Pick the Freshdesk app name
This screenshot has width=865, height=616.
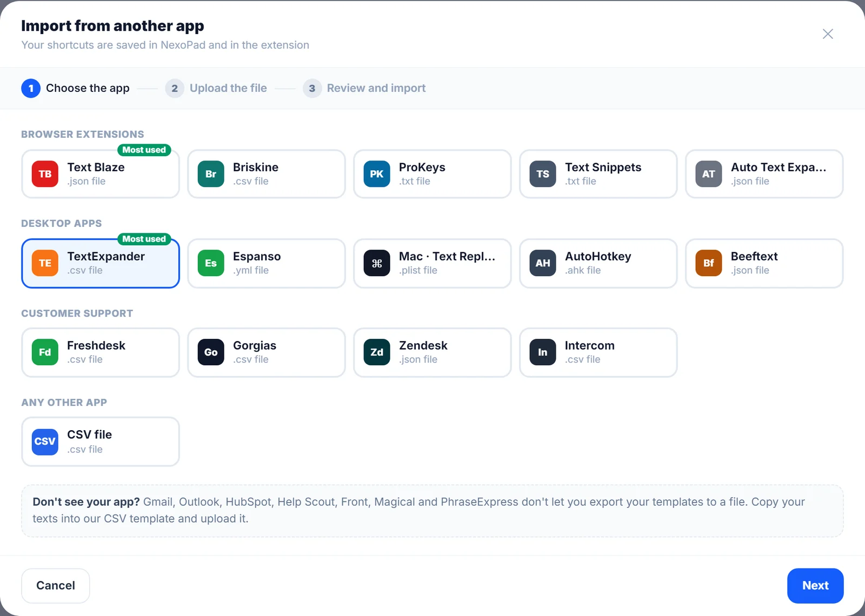click(96, 346)
